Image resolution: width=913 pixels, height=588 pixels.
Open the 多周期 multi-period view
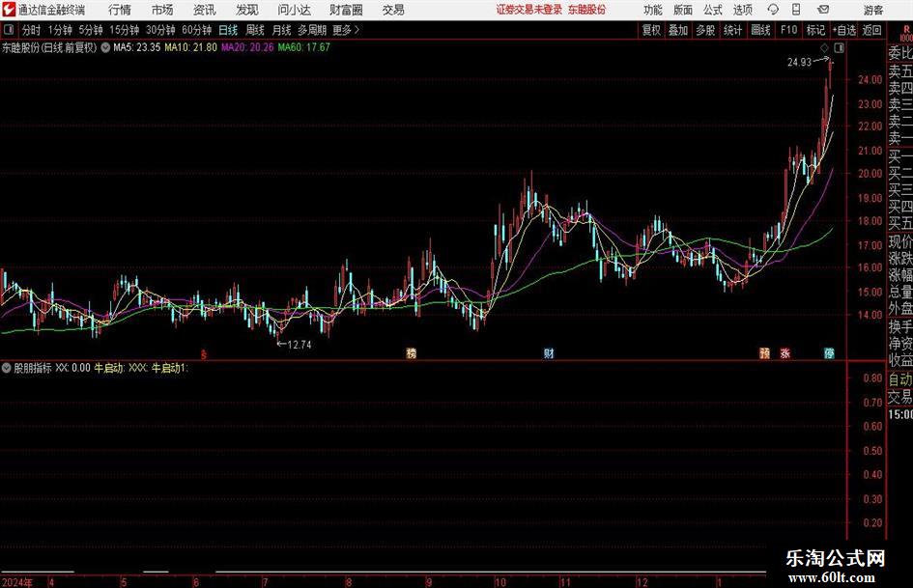coord(312,30)
